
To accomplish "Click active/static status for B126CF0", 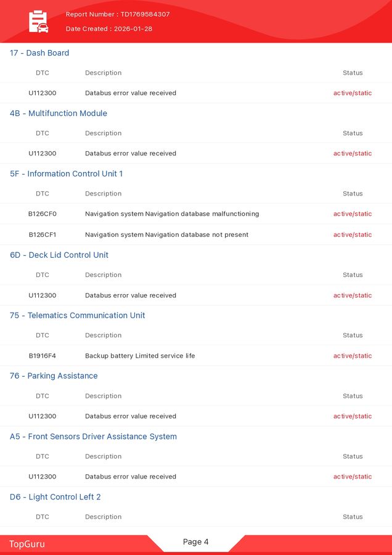I will click(x=353, y=214).
